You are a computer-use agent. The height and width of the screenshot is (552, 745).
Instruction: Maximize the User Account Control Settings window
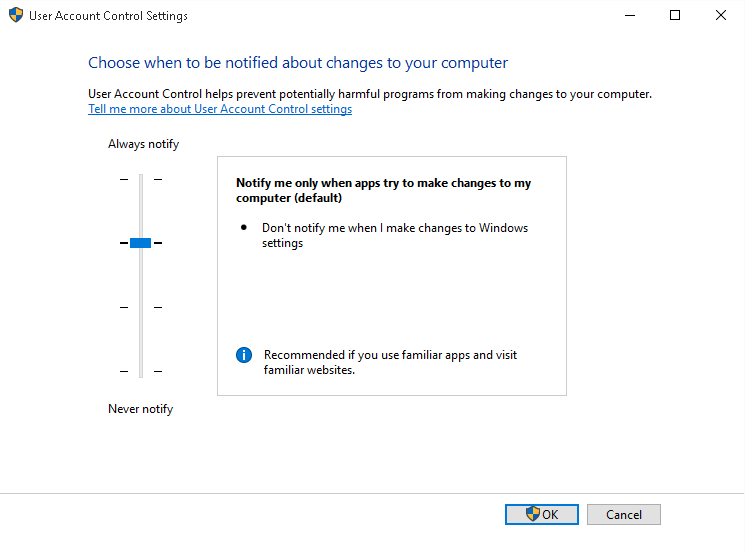coord(675,16)
